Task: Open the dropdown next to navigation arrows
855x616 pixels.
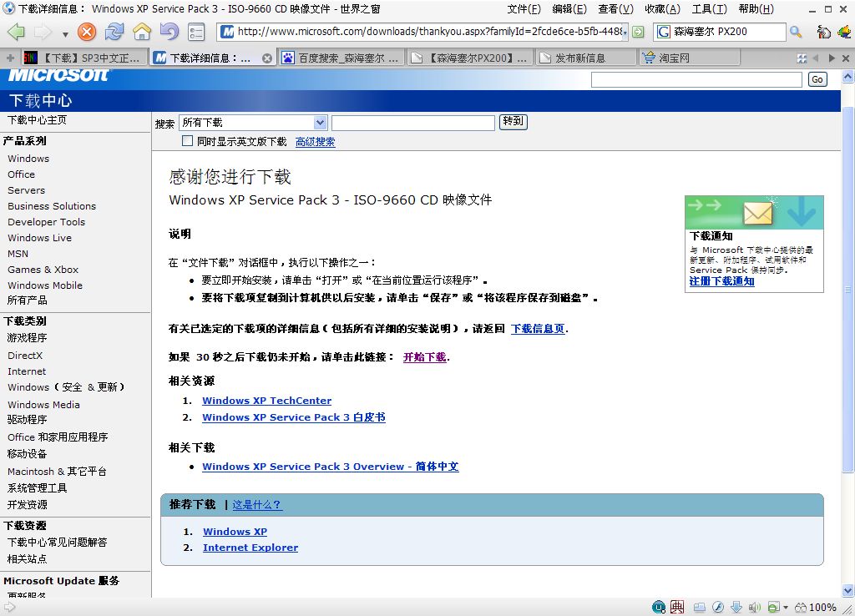Action: point(65,33)
